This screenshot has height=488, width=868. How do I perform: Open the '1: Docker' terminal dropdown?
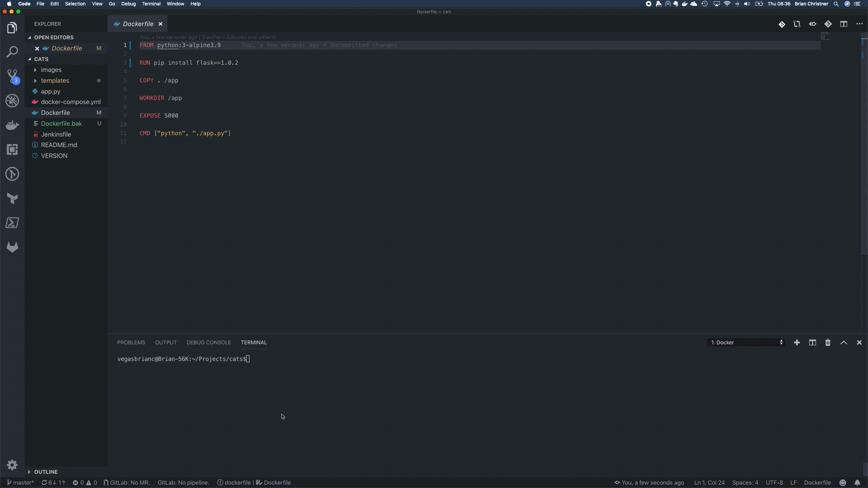(746, 343)
